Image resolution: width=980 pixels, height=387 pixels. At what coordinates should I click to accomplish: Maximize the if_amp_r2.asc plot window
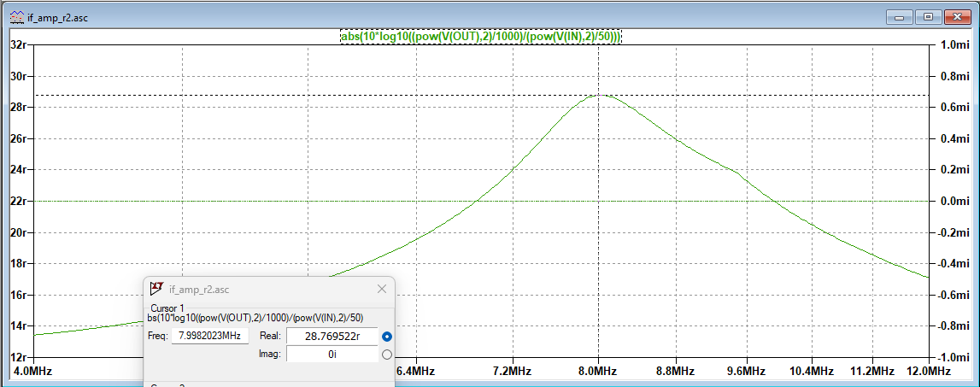click(929, 17)
